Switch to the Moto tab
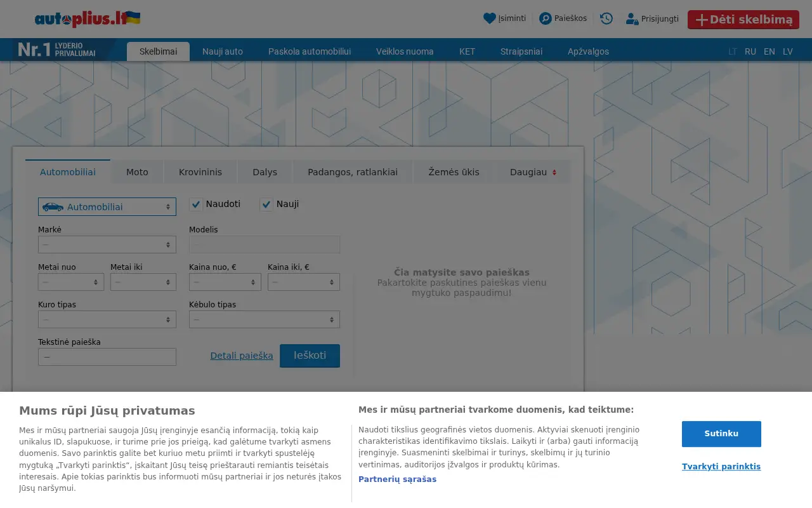 coord(137,172)
